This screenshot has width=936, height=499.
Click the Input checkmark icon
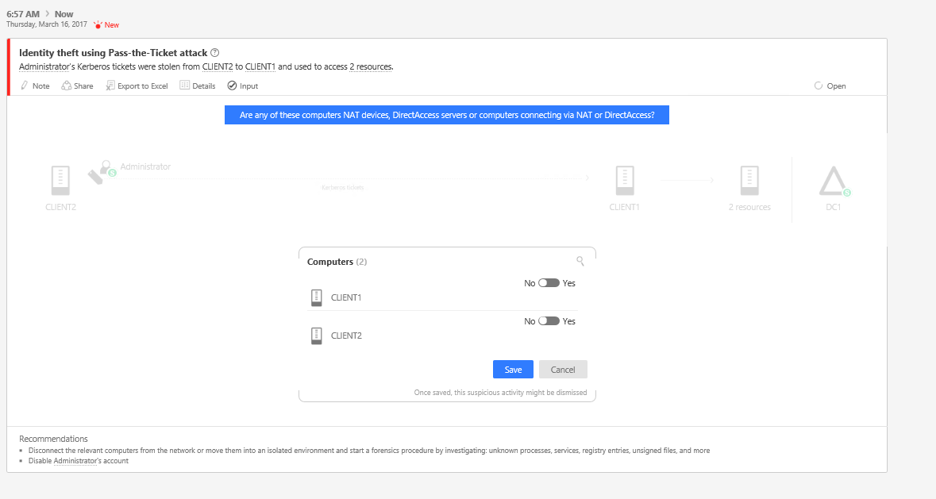click(232, 85)
